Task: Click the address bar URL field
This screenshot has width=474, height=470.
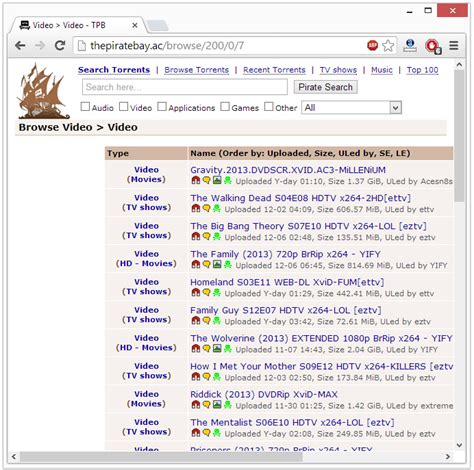Action: pos(220,45)
